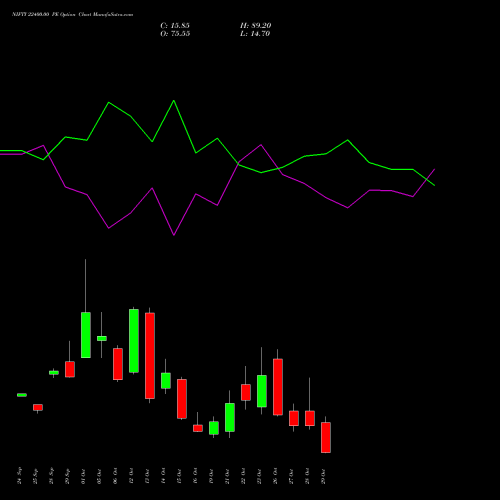
Task: Click the green candle above 21 Oct
Action: click(x=230, y=417)
